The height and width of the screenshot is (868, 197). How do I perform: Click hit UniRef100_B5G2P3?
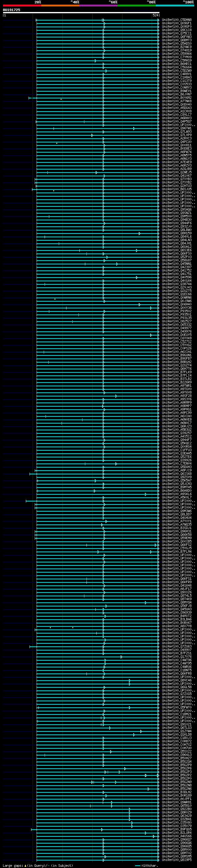coord(177,772)
